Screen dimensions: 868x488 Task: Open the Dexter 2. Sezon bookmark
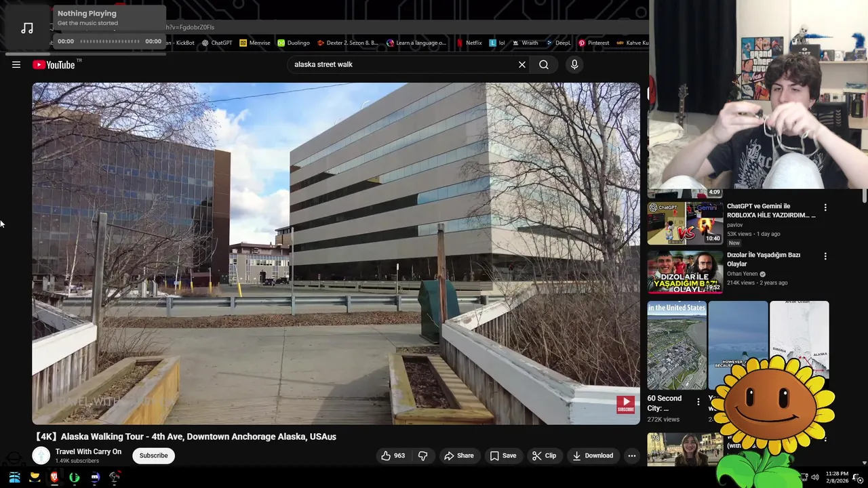tap(348, 43)
